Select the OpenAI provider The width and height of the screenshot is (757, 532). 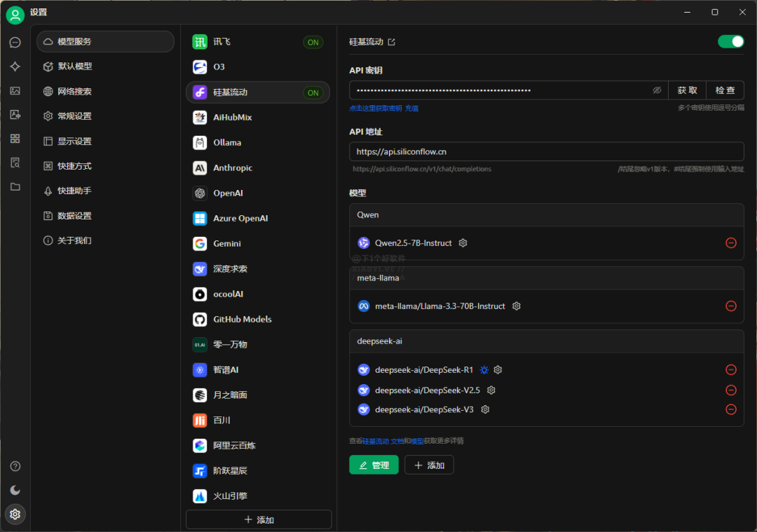point(258,193)
